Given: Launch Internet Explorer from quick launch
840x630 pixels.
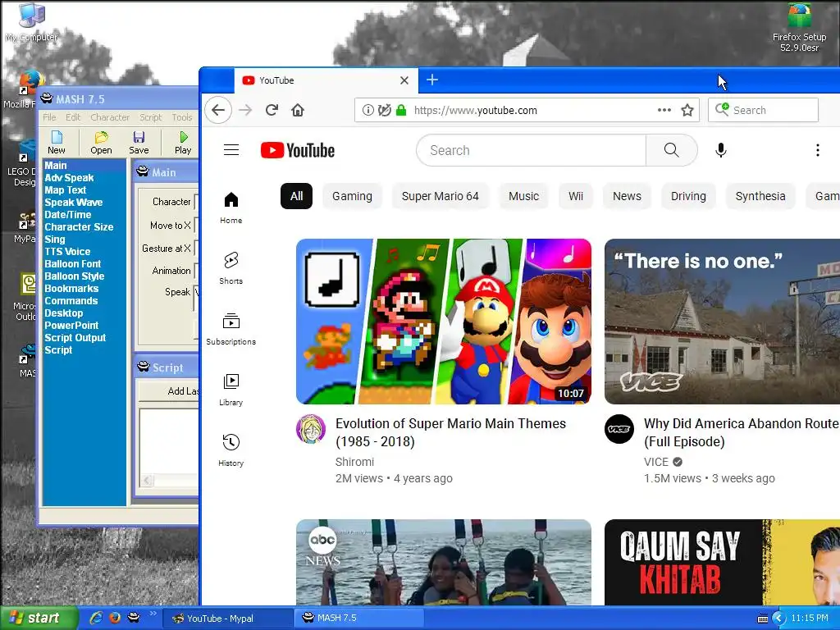Looking at the screenshot, I should tap(96, 618).
